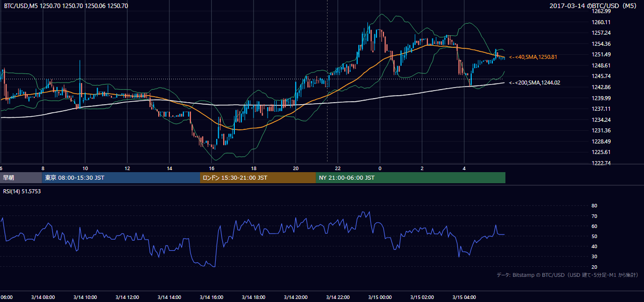The image size is (644, 302).
Task: Click RSI axis level 20
Action: click(594, 267)
